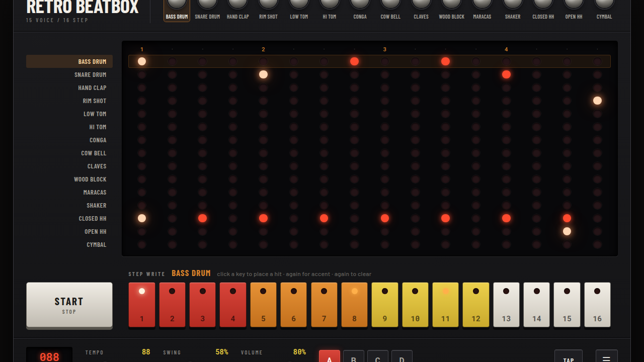This screenshot has width=644, height=362.
Task: Select the Bass Drum voice pad
Action: point(177,10)
